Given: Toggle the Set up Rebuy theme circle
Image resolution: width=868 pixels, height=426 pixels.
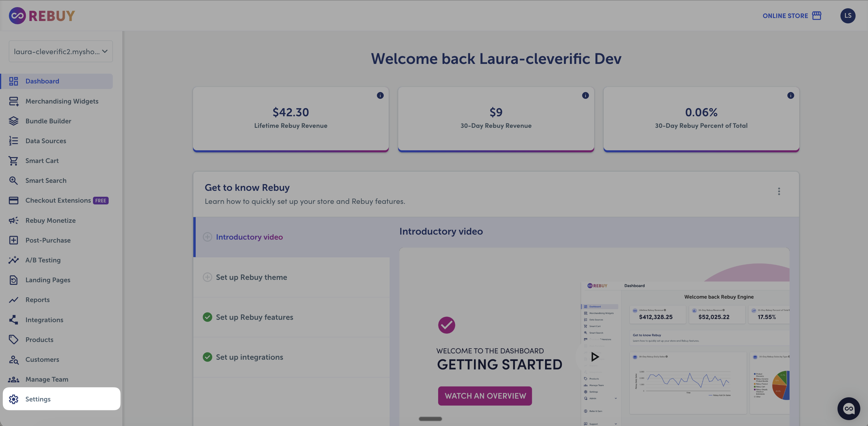Looking at the screenshot, I should point(207,277).
